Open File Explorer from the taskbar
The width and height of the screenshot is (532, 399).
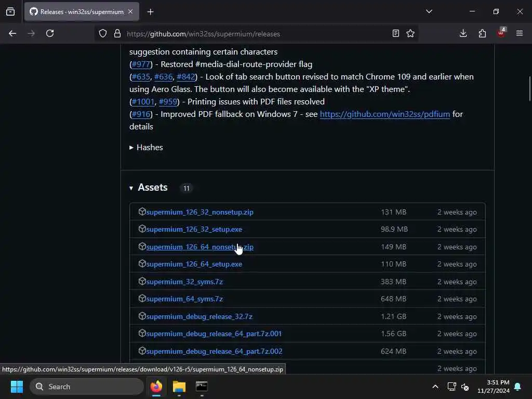[179, 387]
